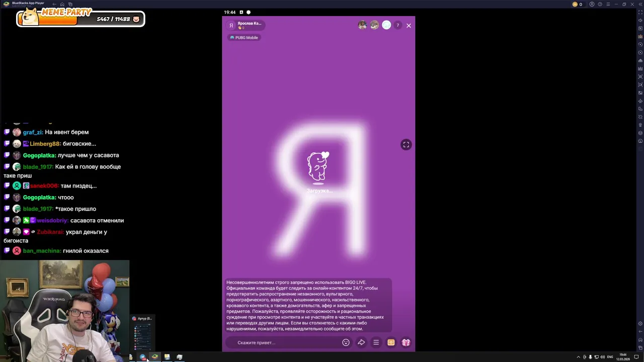Click the circular sync icon in sidebar

click(x=640, y=52)
